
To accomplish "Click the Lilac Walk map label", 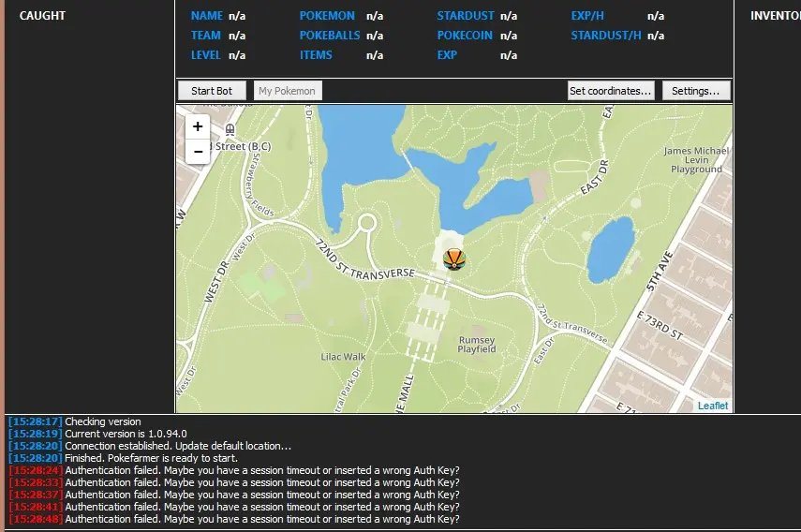I will pos(343,356).
